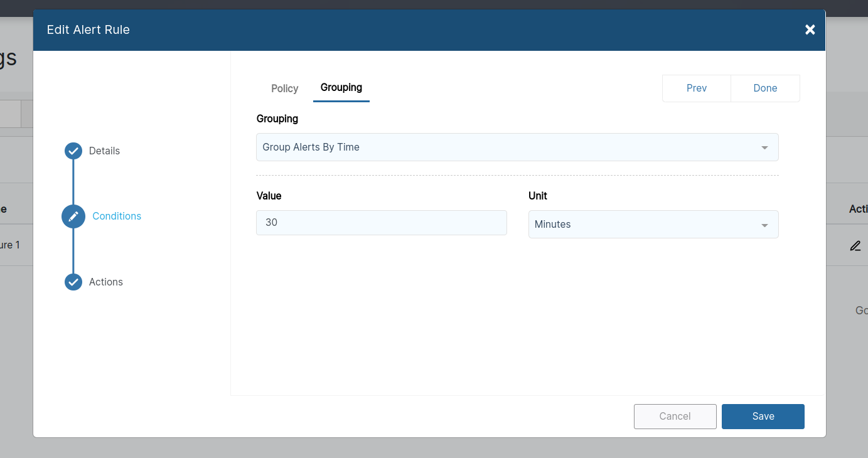Close the Edit Alert Rule dialog
The height and width of the screenshot is (458, 868).
810,29
